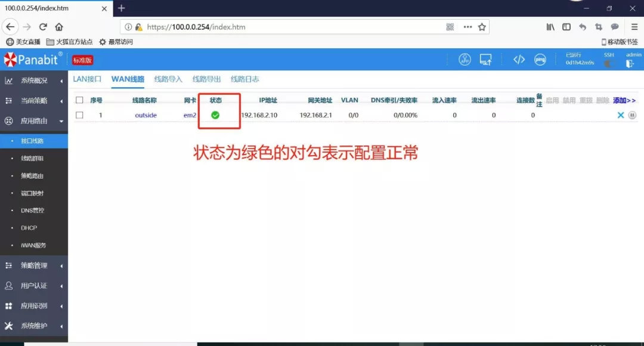Click the screen upload icon in top bar
The image size is (644, 346).
[x=486, y=60]
